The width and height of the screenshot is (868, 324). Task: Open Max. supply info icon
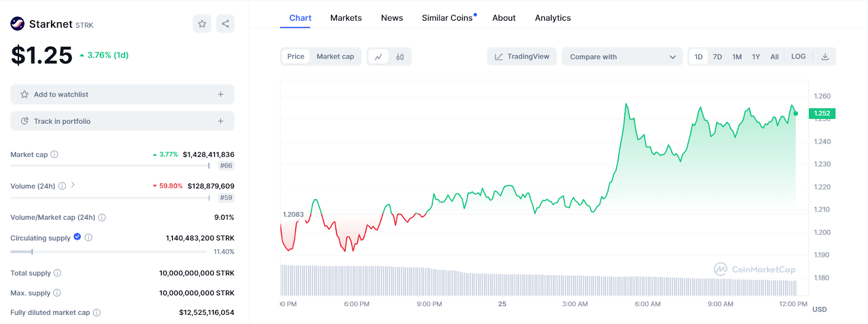coord(57,293)
